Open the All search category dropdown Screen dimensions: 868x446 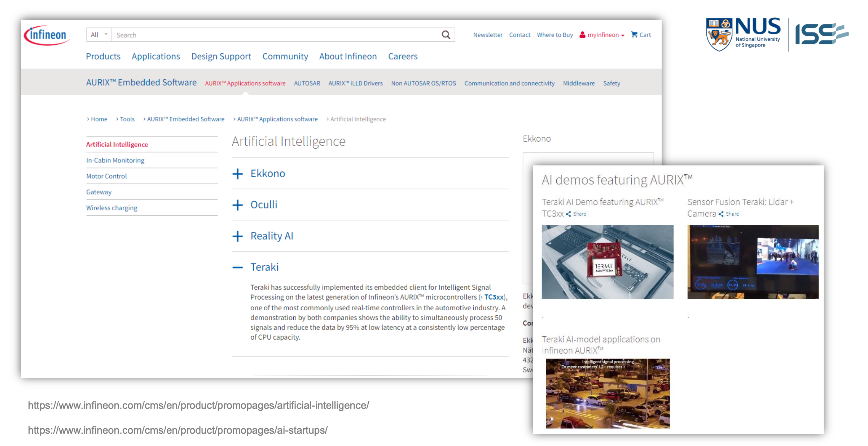tap(99, 35)
